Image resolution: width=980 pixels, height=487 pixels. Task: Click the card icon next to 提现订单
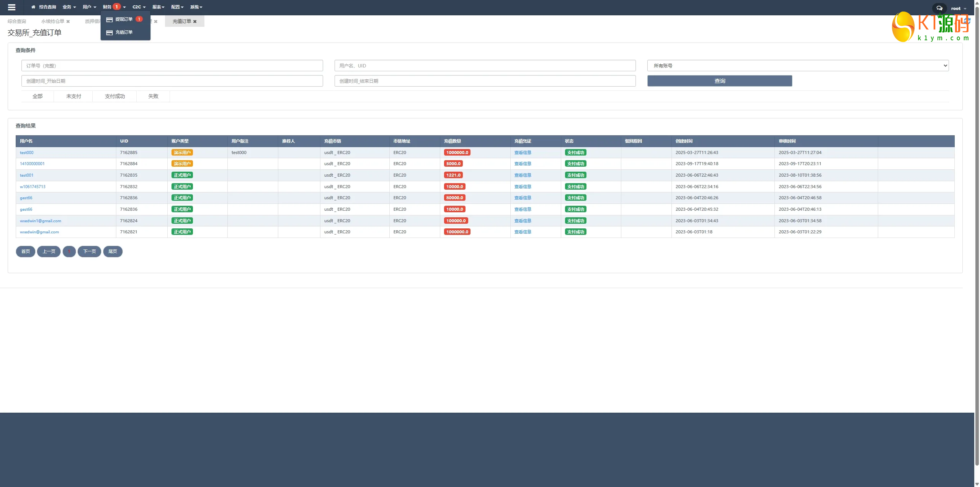pyautogui.click(x=109, y=20)
